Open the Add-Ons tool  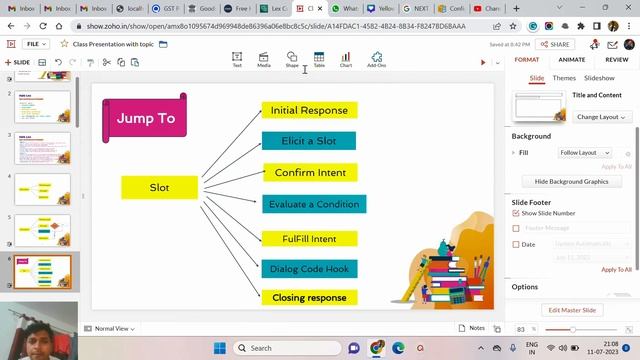tap(376, 59)
